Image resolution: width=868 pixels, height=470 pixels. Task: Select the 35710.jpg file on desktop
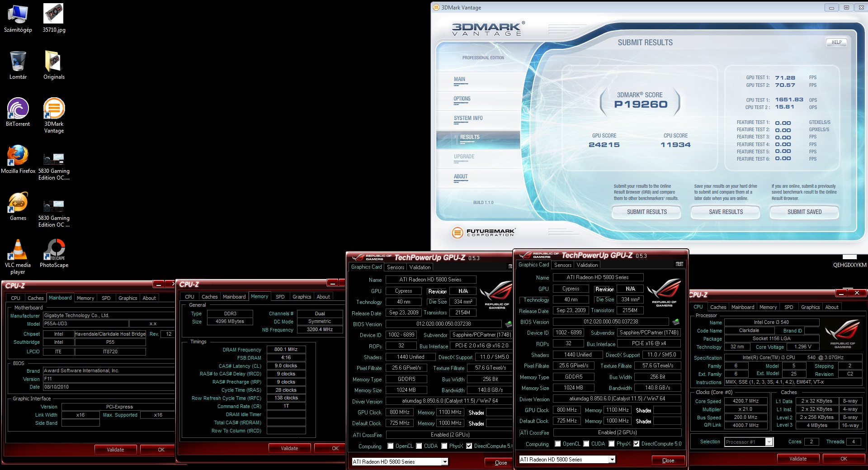[x=54, y=18]
